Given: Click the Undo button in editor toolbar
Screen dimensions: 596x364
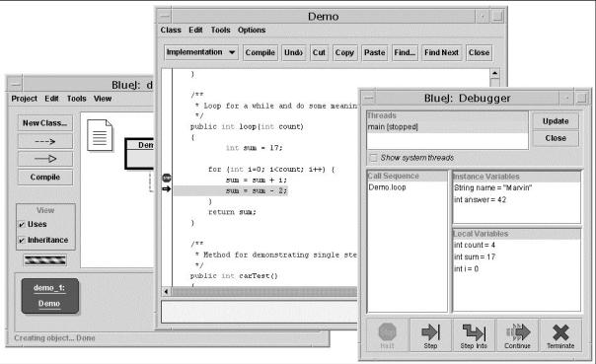Looking at the screenshot, I should click(x=293, y=52).
